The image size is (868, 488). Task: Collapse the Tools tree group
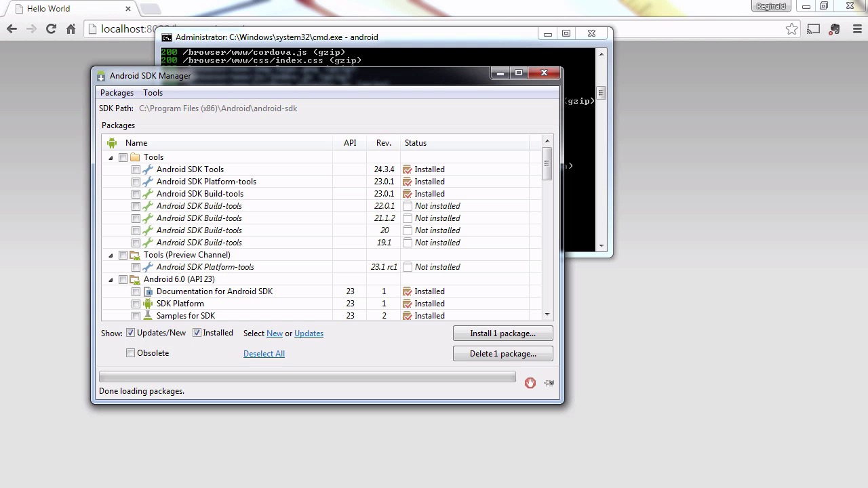click(x=111, y=157)
